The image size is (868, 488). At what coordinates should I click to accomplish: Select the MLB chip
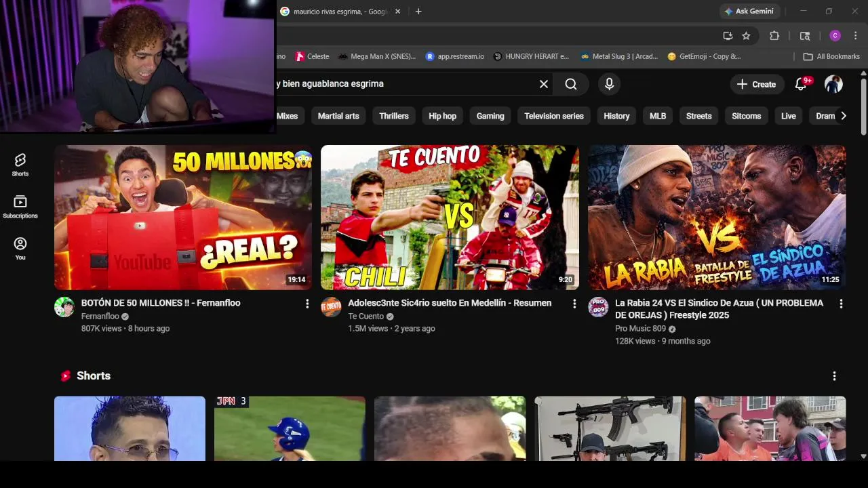coord(658,116)
